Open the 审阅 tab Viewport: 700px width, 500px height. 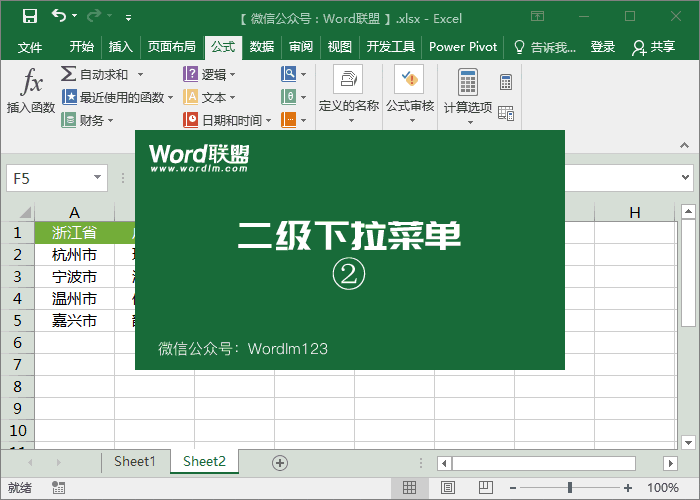pyautogui.click(x=301, y=46)
